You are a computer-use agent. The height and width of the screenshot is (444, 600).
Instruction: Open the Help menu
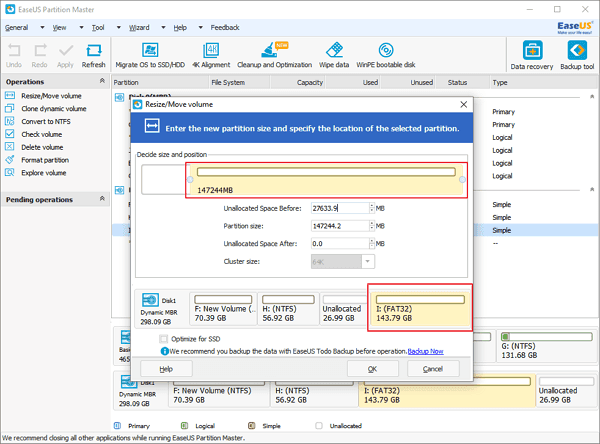[180, 28]
